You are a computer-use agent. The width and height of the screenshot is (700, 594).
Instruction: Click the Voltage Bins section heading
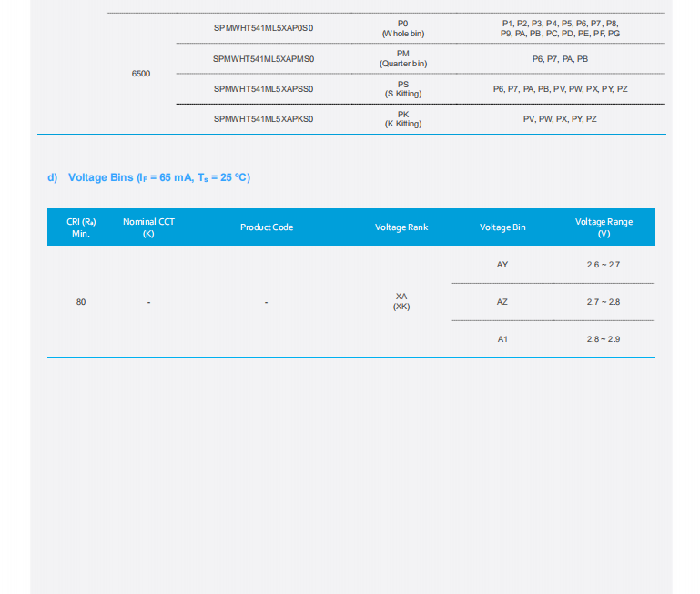pyautogui.click(x=148, y=177)
